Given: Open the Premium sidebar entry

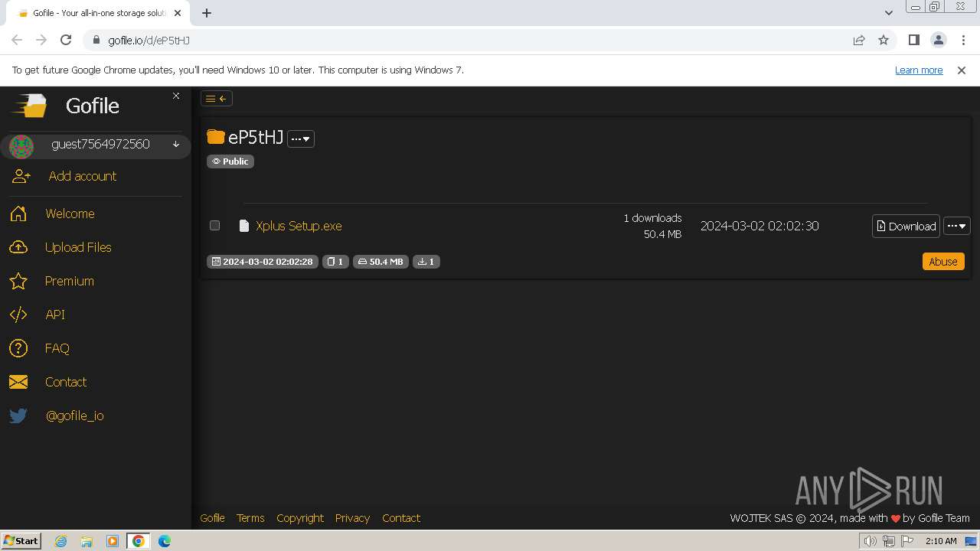Looking at the screenshot, I should point(70,281).
